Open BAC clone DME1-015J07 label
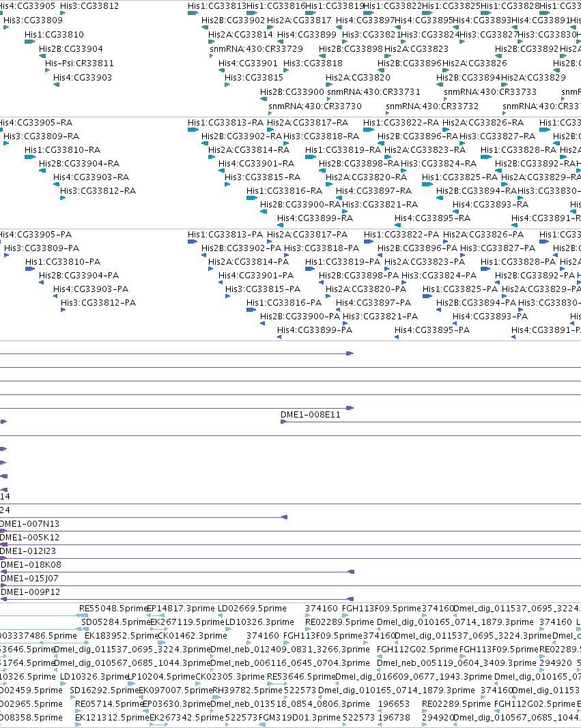 pos(30,579)
